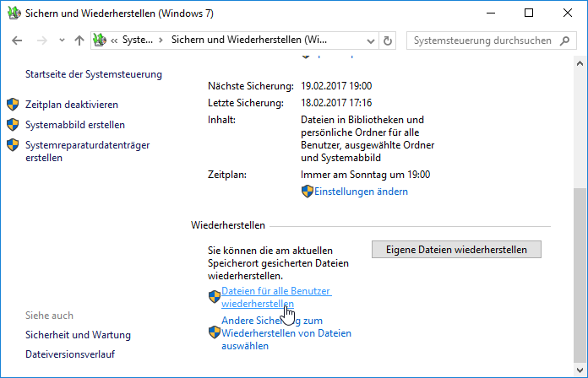Select the Syste... breadcrumb segment
588x378 pixels.
(137, 40)
